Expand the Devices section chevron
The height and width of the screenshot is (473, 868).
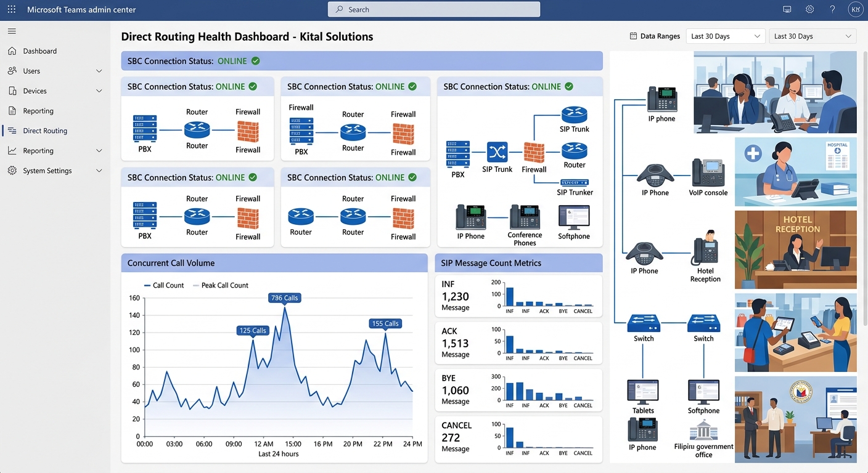coord(99,91)
